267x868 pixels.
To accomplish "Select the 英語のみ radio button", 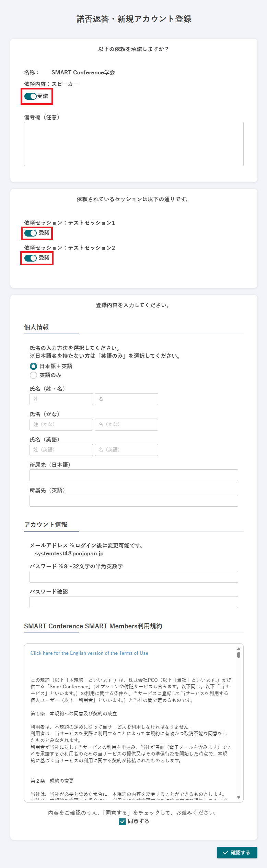I will [33, 375].
